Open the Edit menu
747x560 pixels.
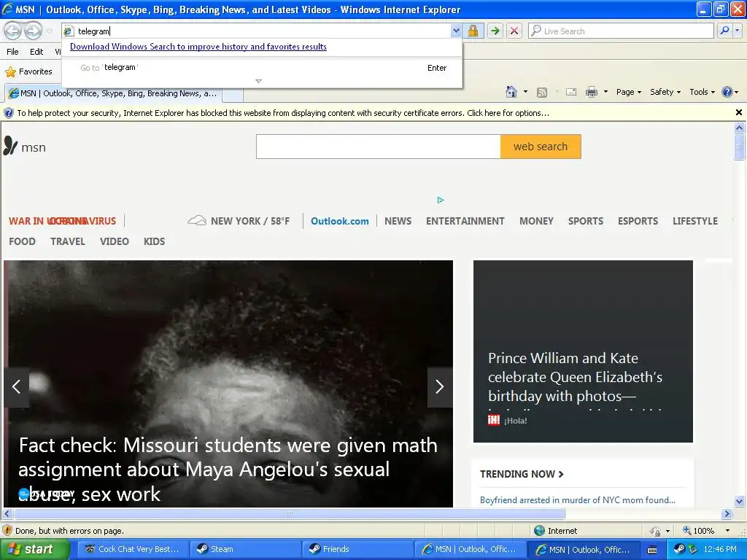36,52
